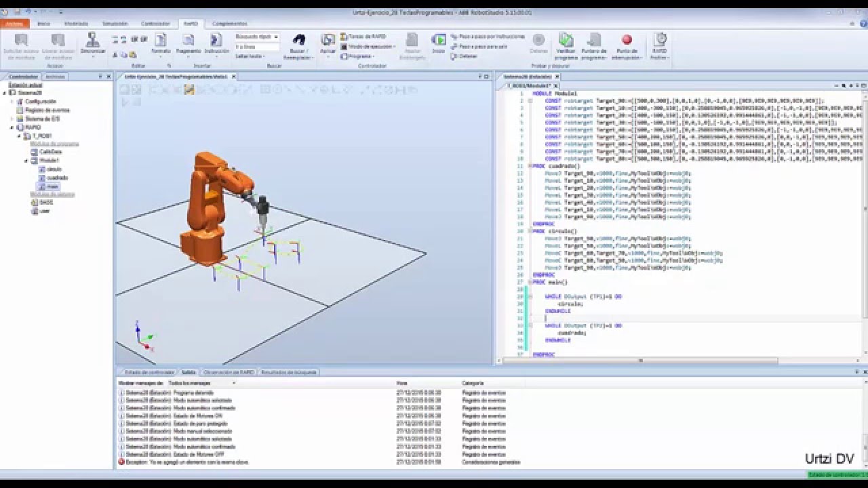Image resolution: width=868 pixels, height=488 pixels.
Task: Collapse the Sistema28 tree node
Action: coord(5,93)
